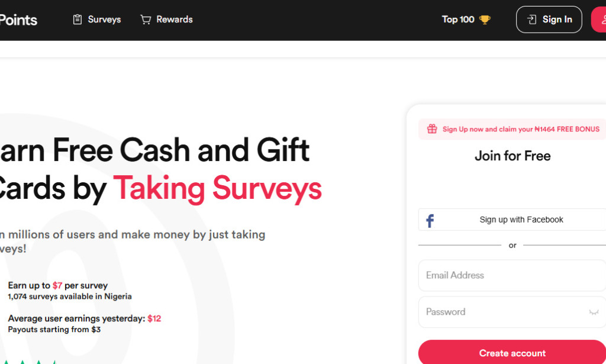This screenshot has height=364, width=606.
Task: Click the person icon on the pink corner button
Action: pos(602,19)
